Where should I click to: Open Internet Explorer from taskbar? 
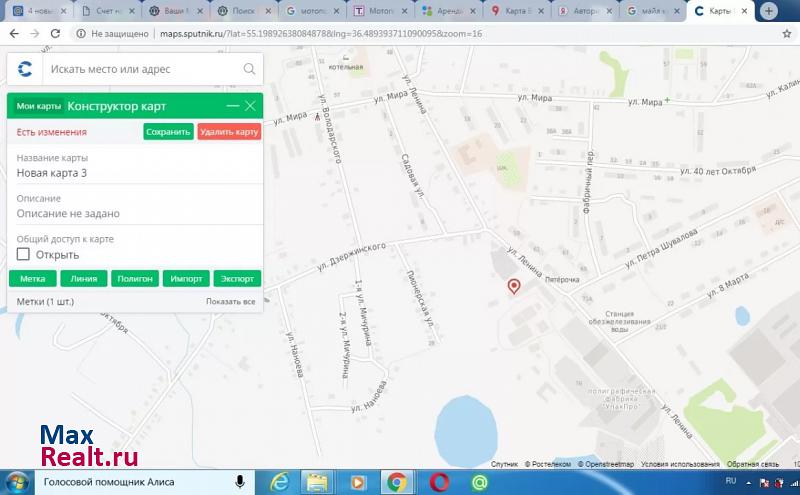pyautogui.click(x=279, y=482)
